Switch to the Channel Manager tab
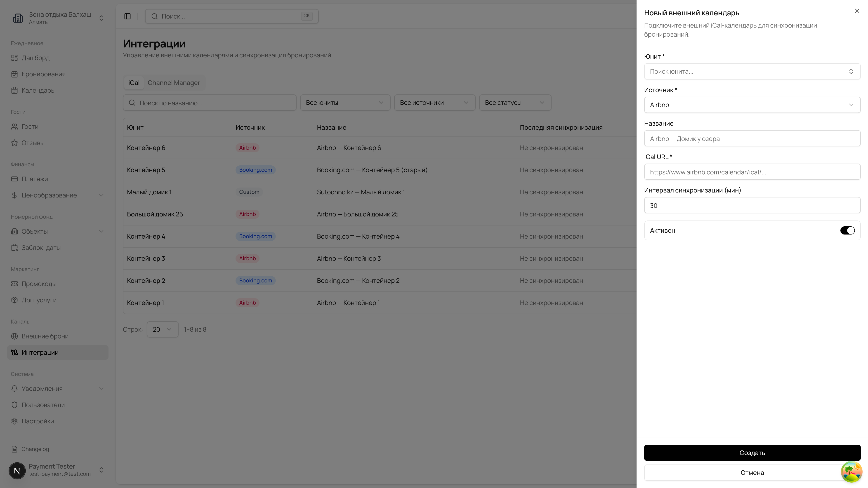This screenshot has width=868, height=488. click(x=174, y=83)
